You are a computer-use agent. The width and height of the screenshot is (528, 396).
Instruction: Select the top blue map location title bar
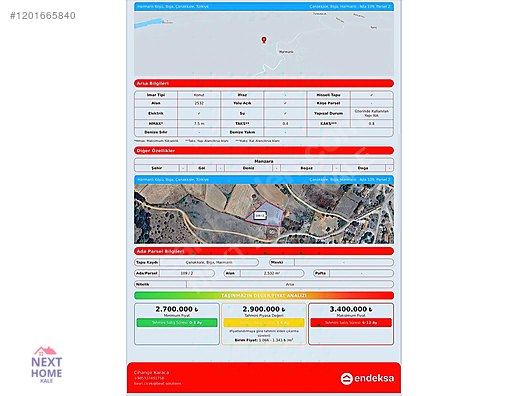click(x=264, y=6)
